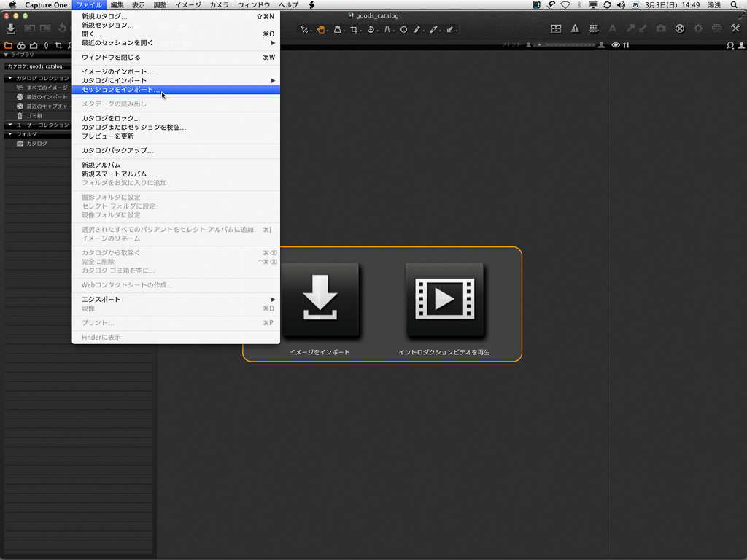Select the Pan hand cursor tool
The height and width of the screenshot is (560, 747).
[320, 29]
